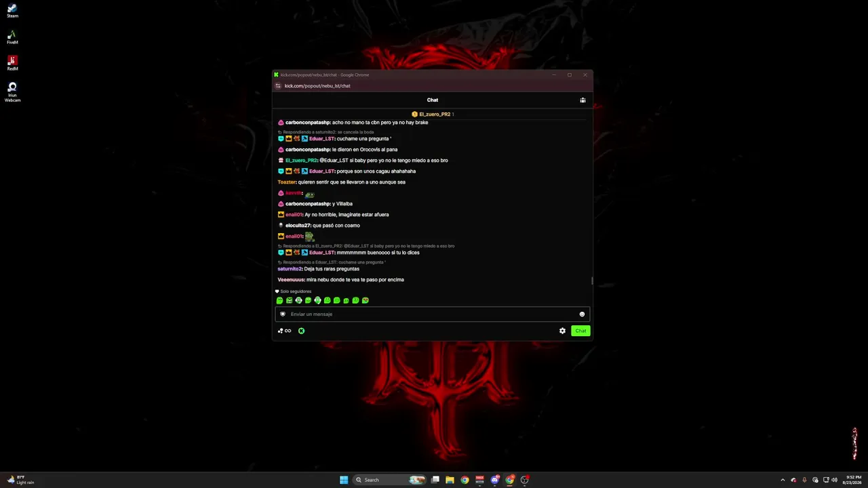
Task: Click enali01's green emote image
Action: pos(309,237)
